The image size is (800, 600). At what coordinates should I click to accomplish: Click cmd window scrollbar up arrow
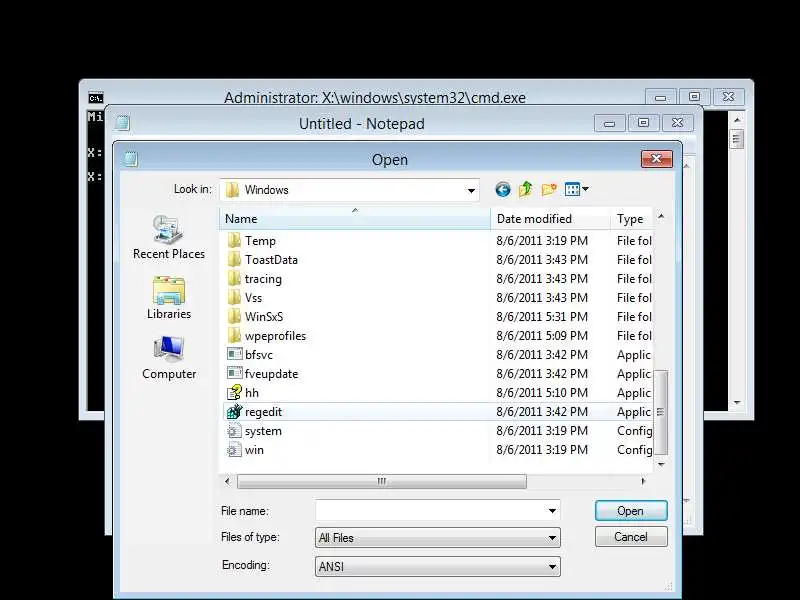(x=737, y=120)
